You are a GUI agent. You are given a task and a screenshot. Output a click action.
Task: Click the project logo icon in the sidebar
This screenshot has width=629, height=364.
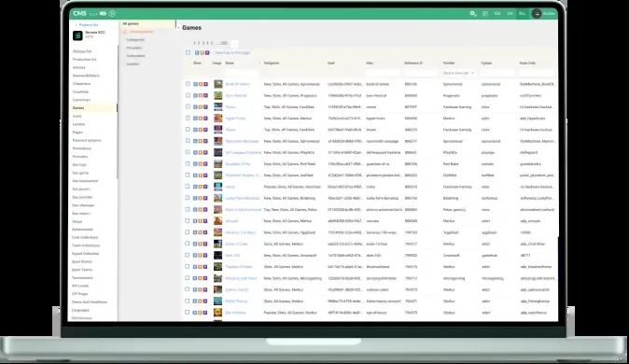tap(77, 35)
